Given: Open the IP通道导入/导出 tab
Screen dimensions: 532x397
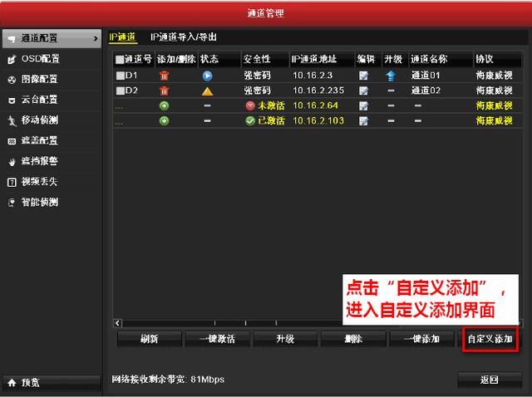Looking at the screenshot, I should tap(184, 37).
